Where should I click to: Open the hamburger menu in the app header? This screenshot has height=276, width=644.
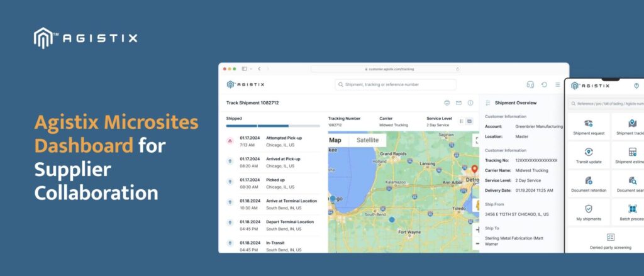[558, 85]
